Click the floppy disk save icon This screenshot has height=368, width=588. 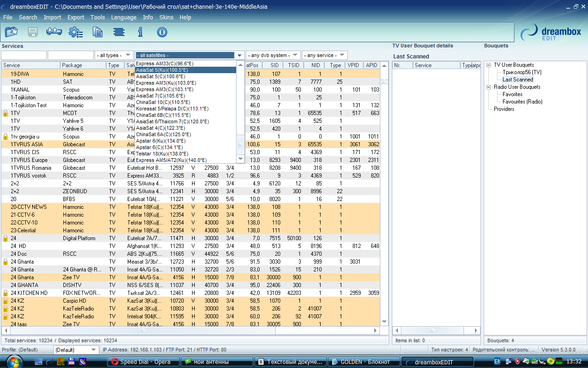(x=33, y=32)
